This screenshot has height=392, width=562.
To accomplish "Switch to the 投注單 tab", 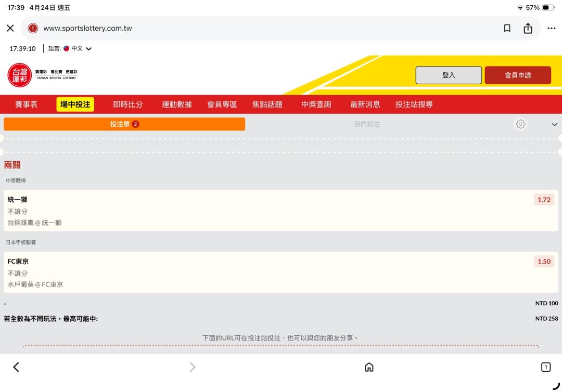I will pyautogui.click(x=124, y=124).
